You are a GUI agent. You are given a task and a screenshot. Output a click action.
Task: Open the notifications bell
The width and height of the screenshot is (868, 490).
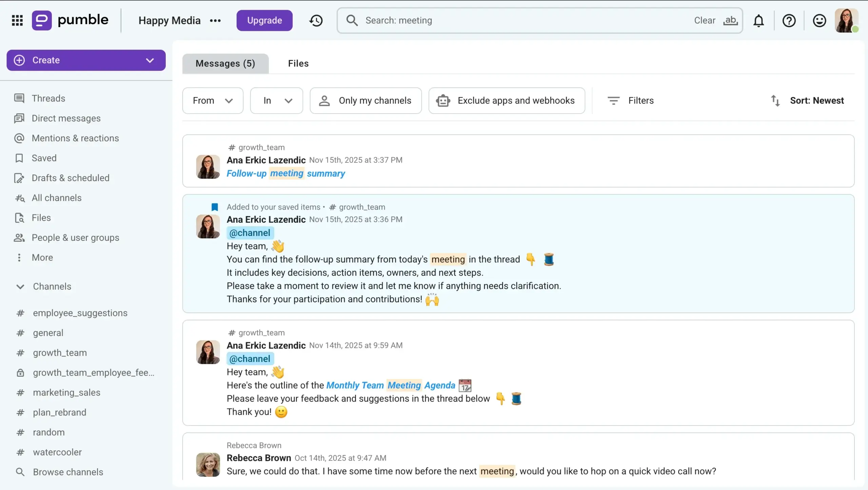point(758,21)
